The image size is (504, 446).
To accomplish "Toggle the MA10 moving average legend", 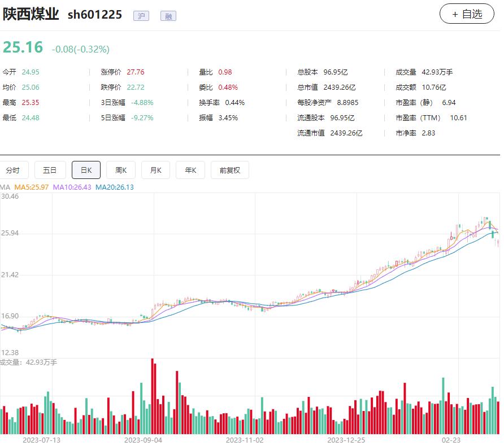I will pyautogui.click(x=72, y=187).
